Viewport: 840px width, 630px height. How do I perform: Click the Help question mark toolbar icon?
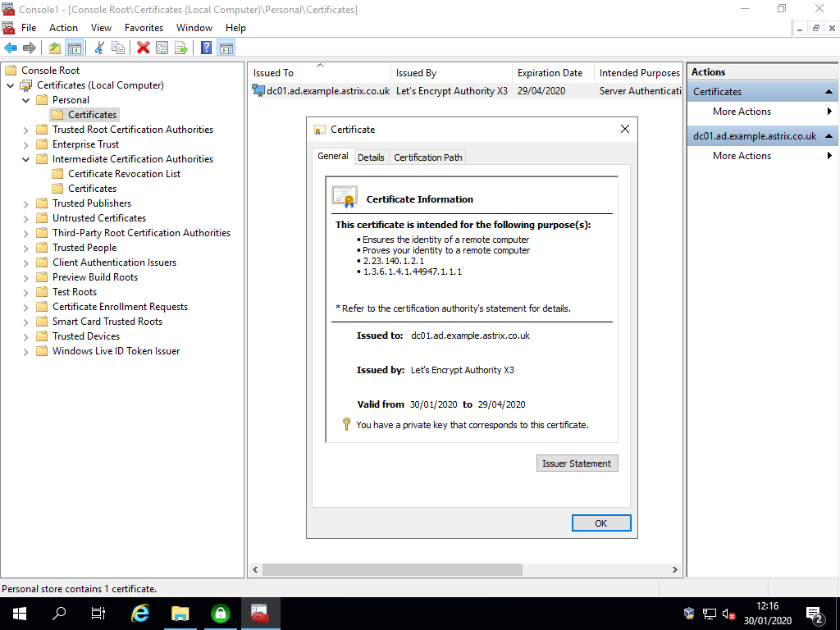click(x=205, y=47)
